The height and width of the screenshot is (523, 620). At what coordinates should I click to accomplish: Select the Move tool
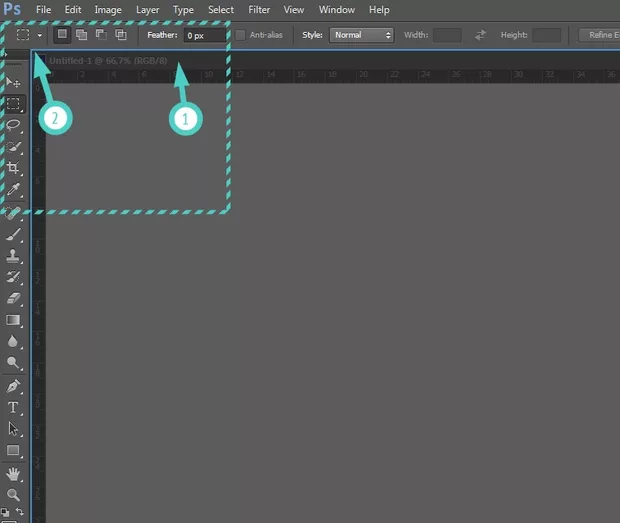pyautogui.click(x=14, y=82)
